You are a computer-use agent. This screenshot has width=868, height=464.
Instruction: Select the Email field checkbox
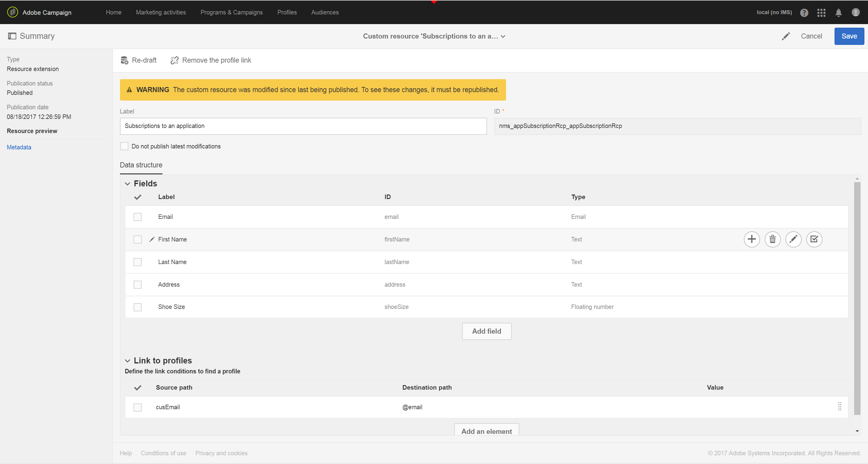pyautogui.click(x=137, y=217)
